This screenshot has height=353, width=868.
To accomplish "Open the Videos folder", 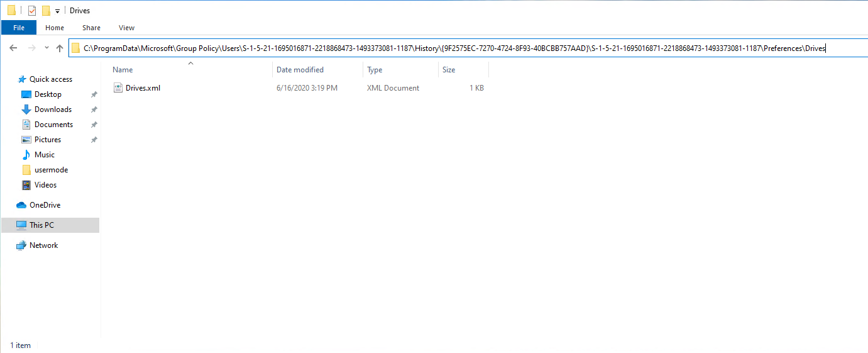I will point(45,185).
